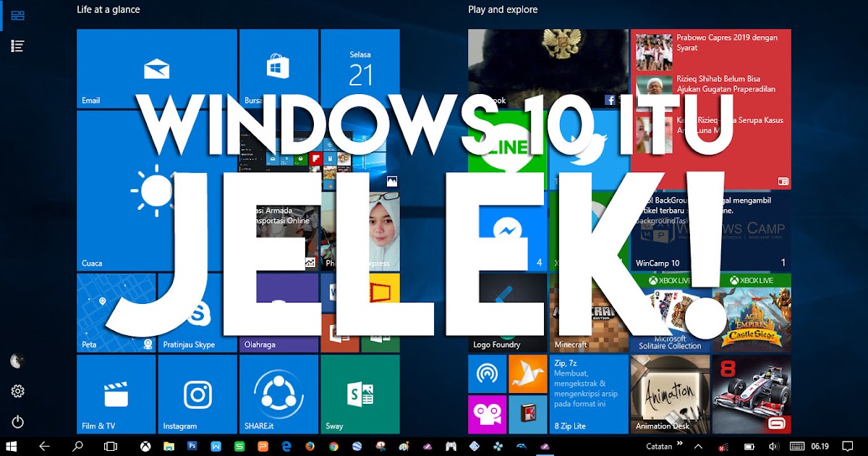This screenshot has height=456, width=868.
Task: Open the Sway tile
Action: (360, 394)
